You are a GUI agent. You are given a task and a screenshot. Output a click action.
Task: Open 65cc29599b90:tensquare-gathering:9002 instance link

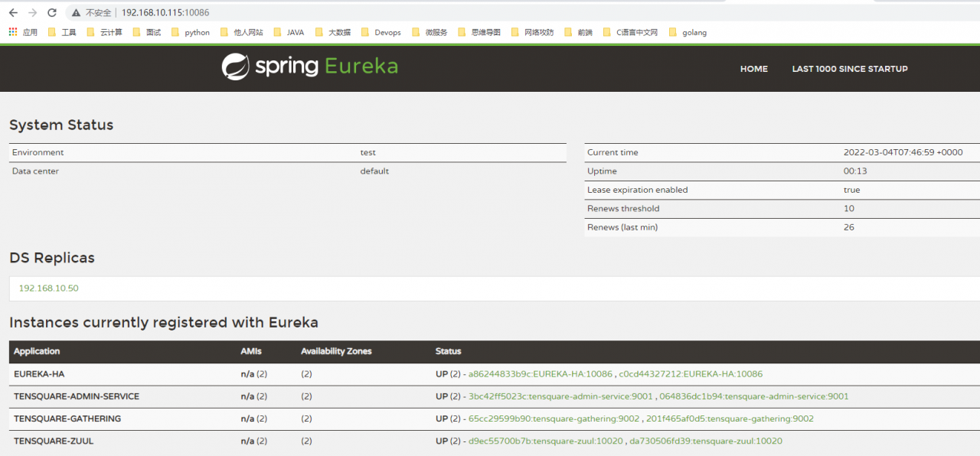tap(554, 419)
